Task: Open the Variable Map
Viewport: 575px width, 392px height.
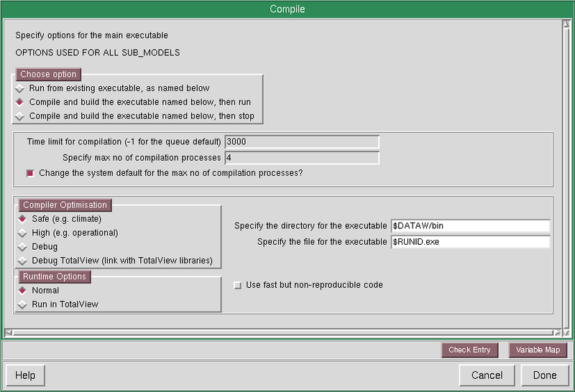Action: (538, 350)
